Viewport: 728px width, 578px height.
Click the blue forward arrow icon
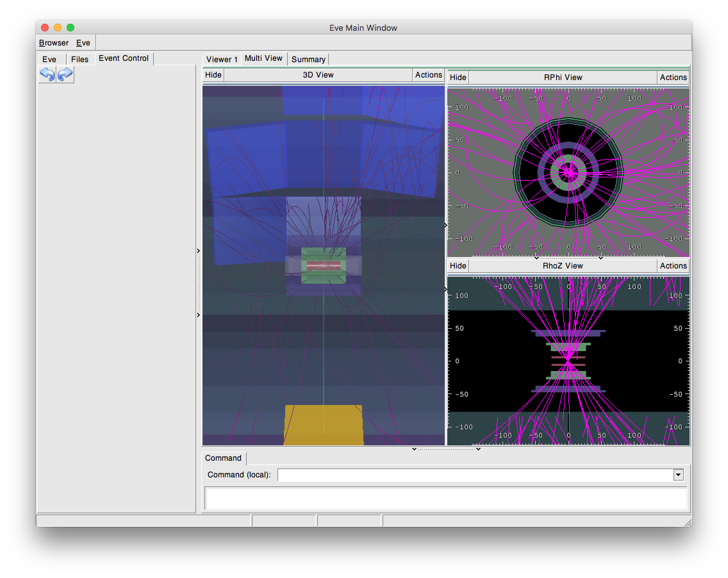pyautogui.click(x=65, y=75)
